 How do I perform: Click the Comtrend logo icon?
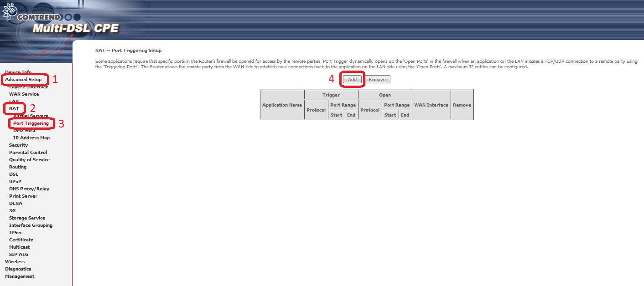[9, 11]
